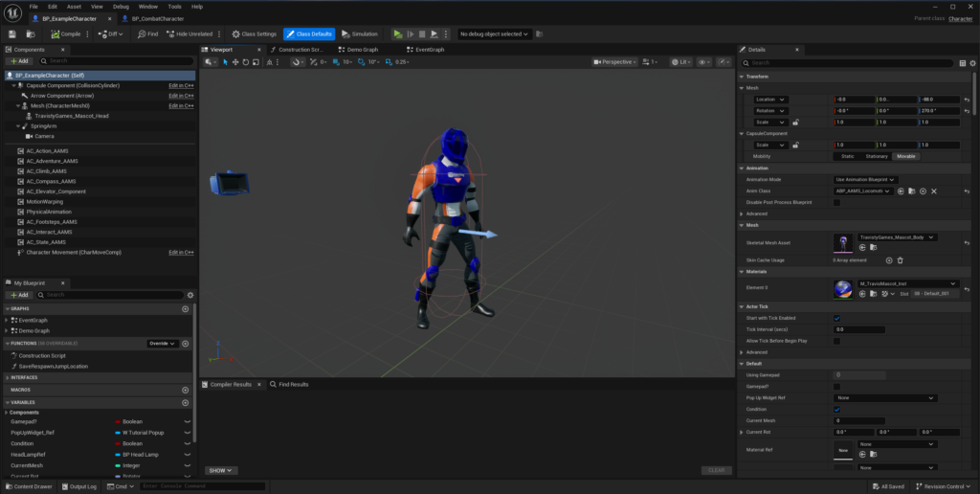Clear the Anim Class value with X icon
Screen dimensions: 980x494
click(934, 191)
